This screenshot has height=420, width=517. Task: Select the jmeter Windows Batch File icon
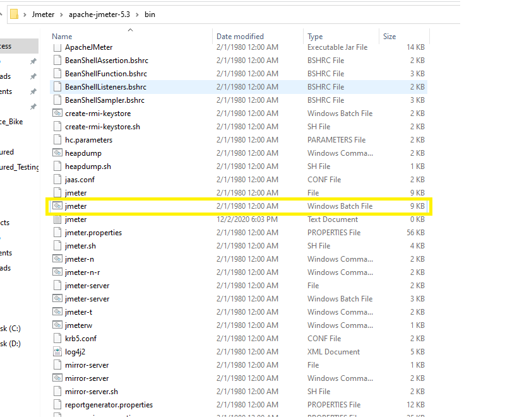tap(57, 206)
